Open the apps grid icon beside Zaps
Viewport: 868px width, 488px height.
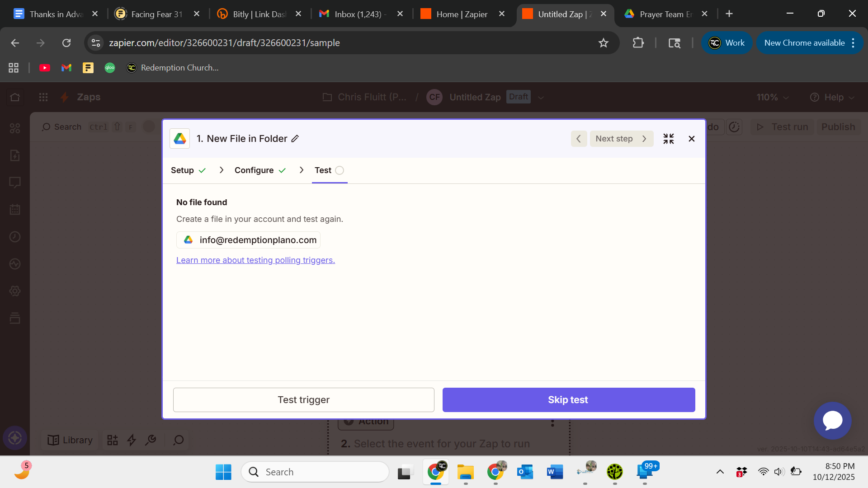coord(43,97)
